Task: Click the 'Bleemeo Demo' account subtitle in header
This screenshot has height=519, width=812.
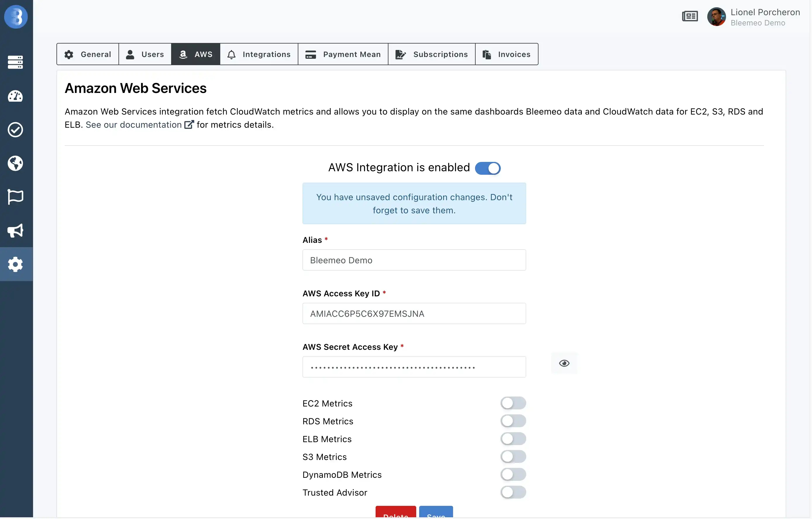Action: click(x=758, y=23)
